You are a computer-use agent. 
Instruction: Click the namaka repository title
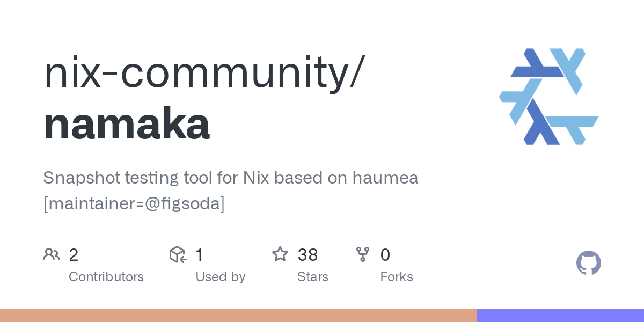point(127,124)
